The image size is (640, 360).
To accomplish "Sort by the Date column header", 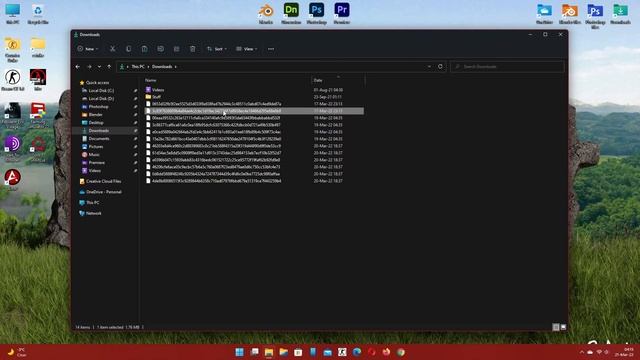I will (318, 80).
